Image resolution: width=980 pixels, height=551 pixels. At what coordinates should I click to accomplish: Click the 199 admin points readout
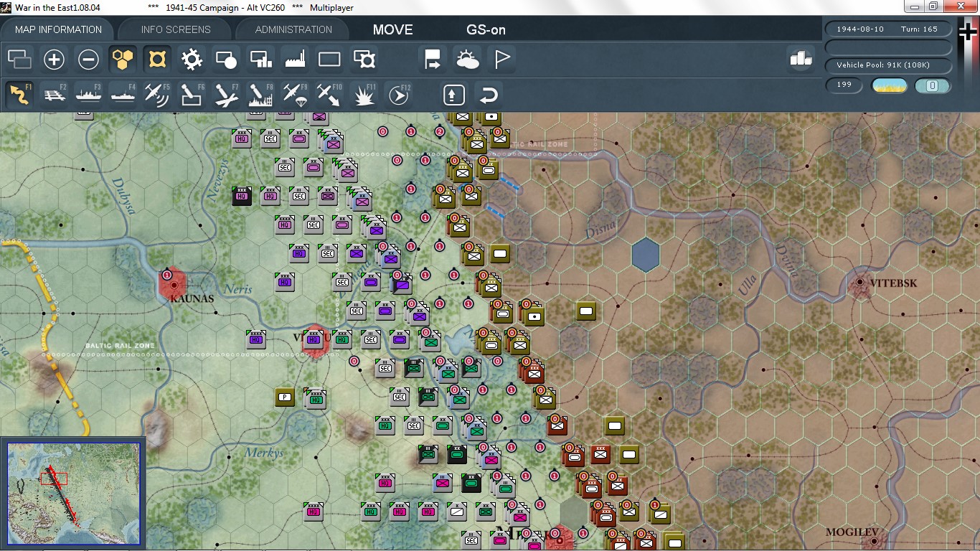(844, 85)
